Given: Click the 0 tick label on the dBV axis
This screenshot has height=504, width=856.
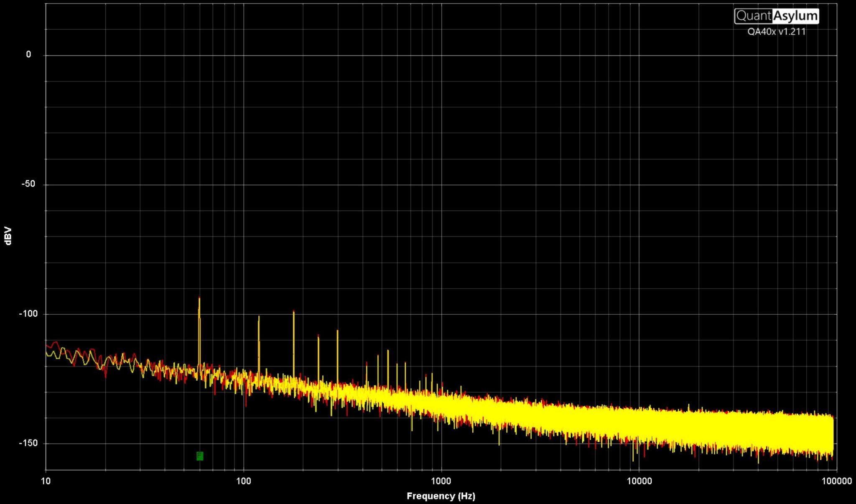Looking at the screenshot, I should point(28,54).
